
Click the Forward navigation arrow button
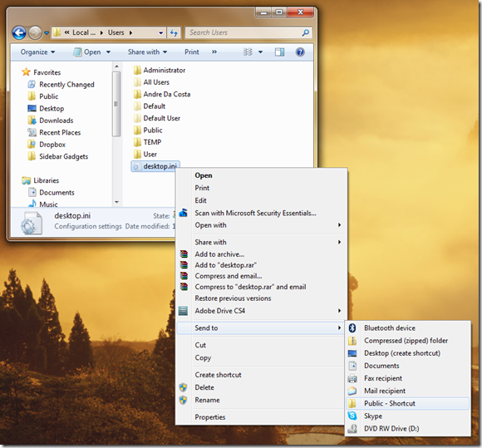[35, 32]
